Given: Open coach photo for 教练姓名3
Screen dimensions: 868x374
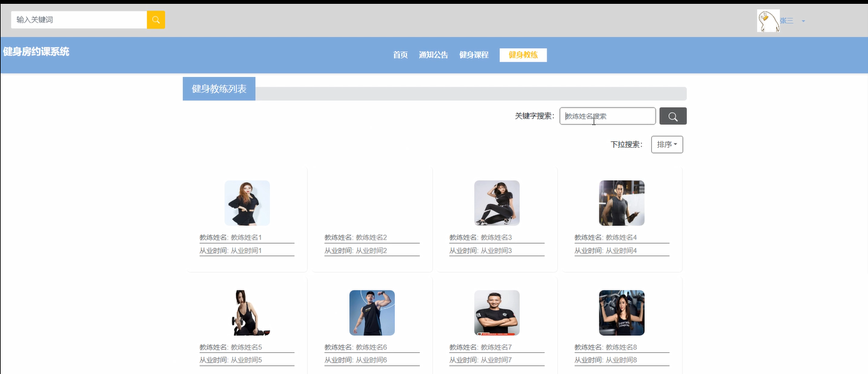Looking at the screenshot, I should (497, 203).
